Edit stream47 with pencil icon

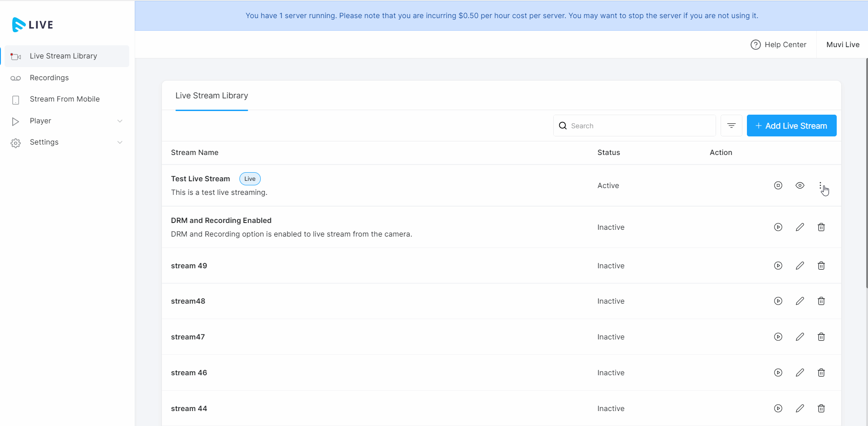[800, 337]
